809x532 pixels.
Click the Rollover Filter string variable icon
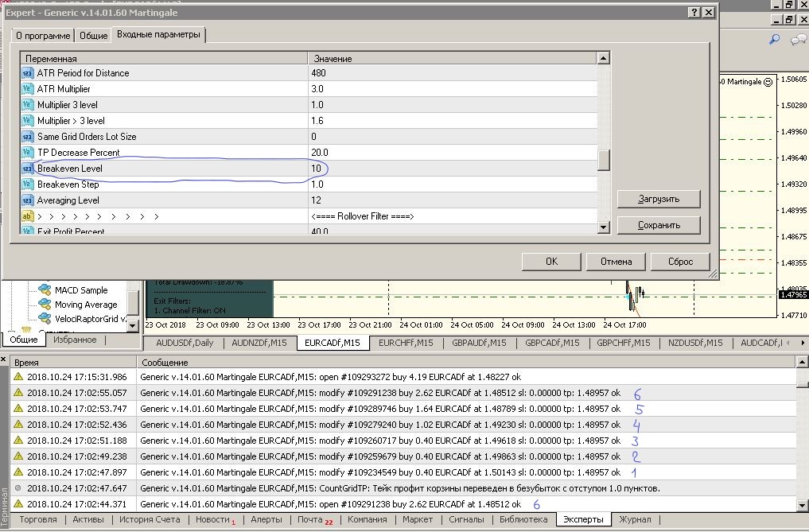pyautogui.click(x=27, y=217)
